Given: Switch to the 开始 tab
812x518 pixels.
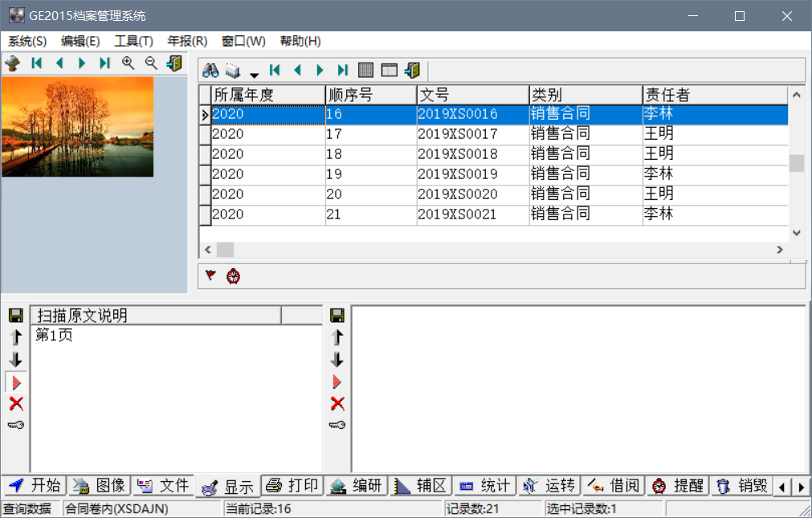Looking at the screenshot, I should pyautogui.click(x=35, y=486).
